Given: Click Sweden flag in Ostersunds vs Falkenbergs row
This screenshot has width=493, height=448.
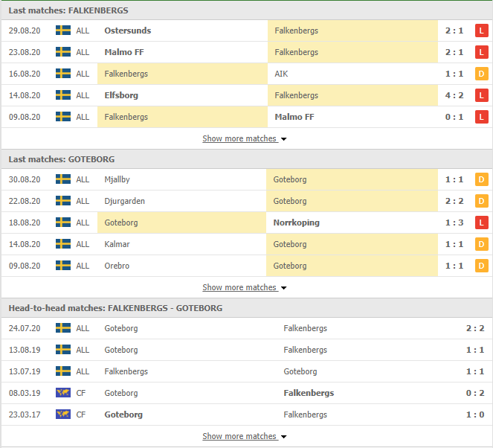Looking at the screenshot, I should click(63, 31).
